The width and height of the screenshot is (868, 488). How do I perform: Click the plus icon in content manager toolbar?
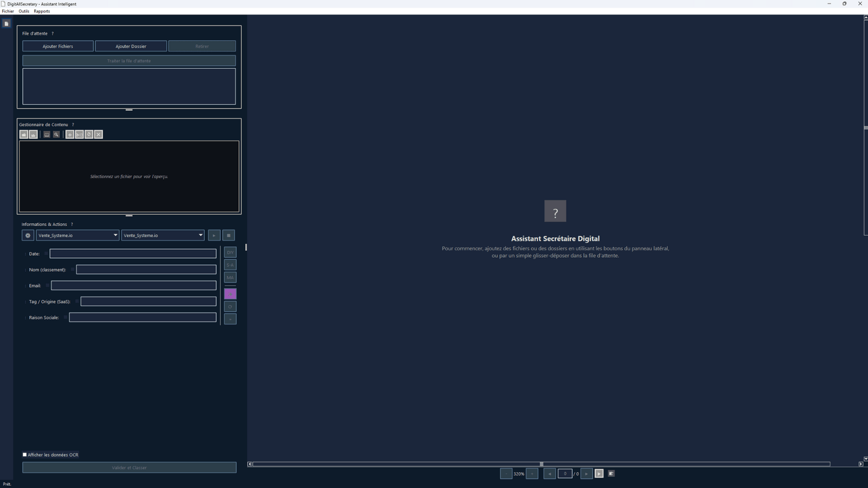click(69, 135)
